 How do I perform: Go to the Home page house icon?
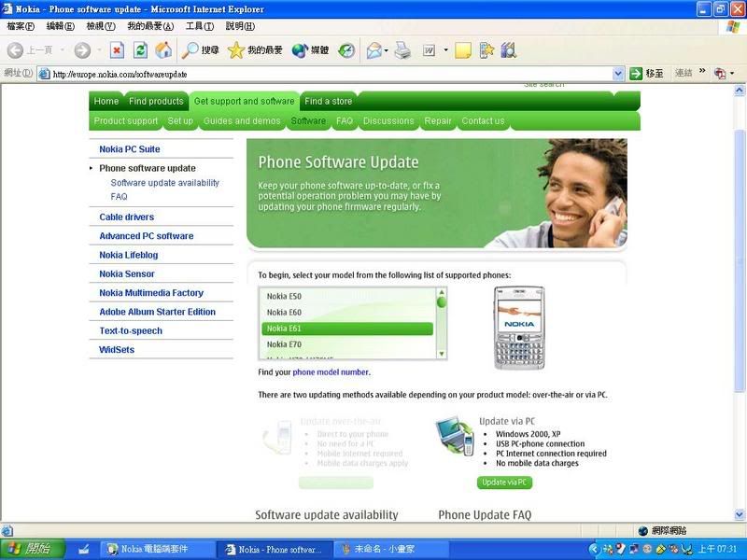(x=164, y=50)
